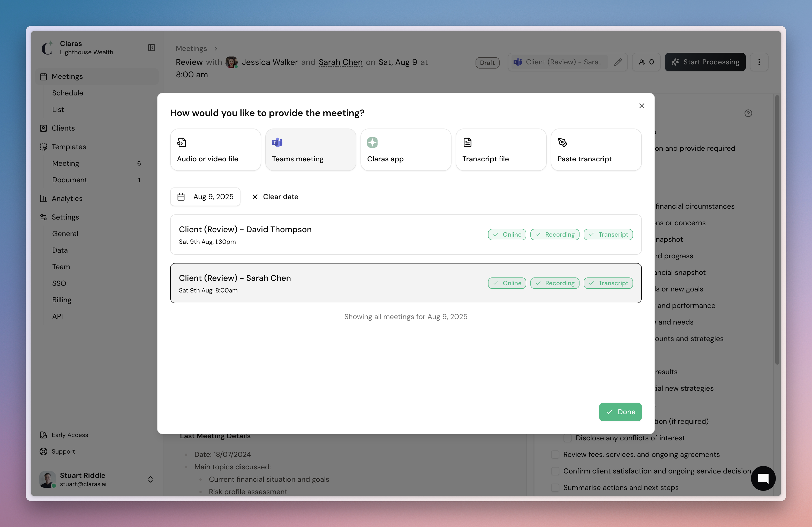Check Disclose any conflicts of interest

(x=567, y=438)
